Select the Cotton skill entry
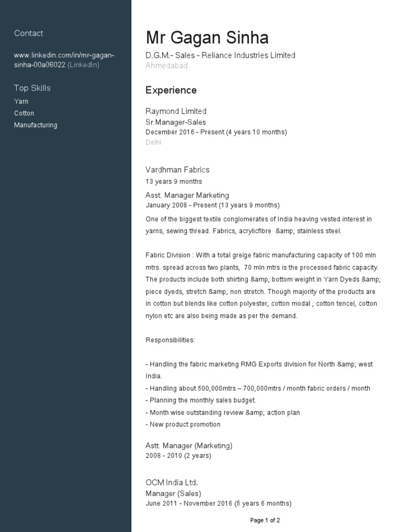 pyautogui.click(x=24, y=113)
